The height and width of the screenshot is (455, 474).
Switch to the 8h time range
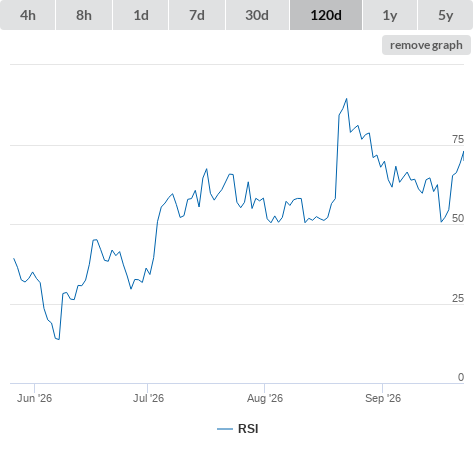pos(84,15)
